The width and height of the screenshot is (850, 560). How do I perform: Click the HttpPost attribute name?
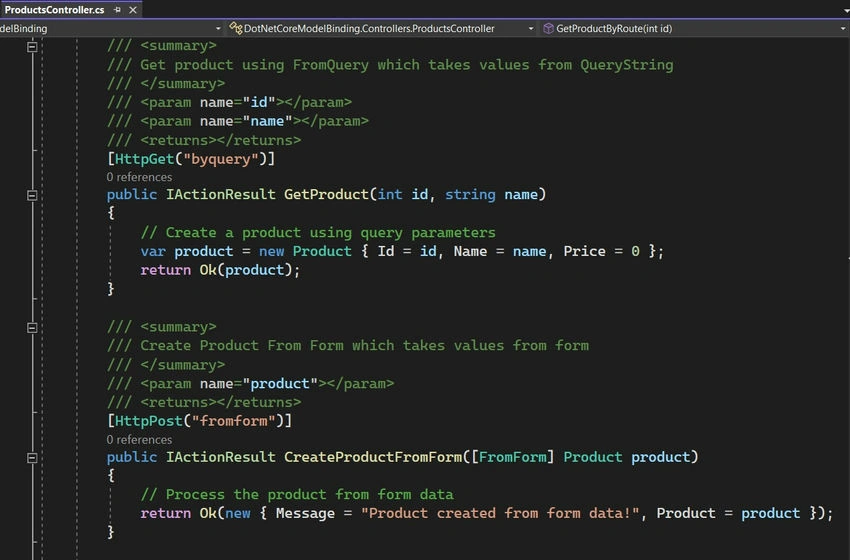click(149, 421)
